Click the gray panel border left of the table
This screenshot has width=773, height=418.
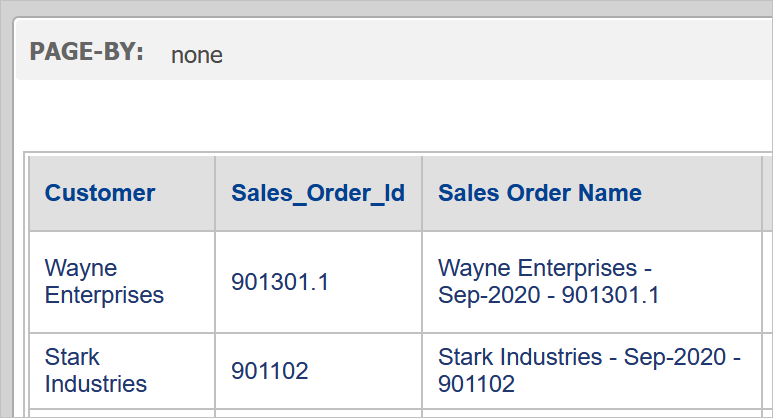(x=6, y=246)
